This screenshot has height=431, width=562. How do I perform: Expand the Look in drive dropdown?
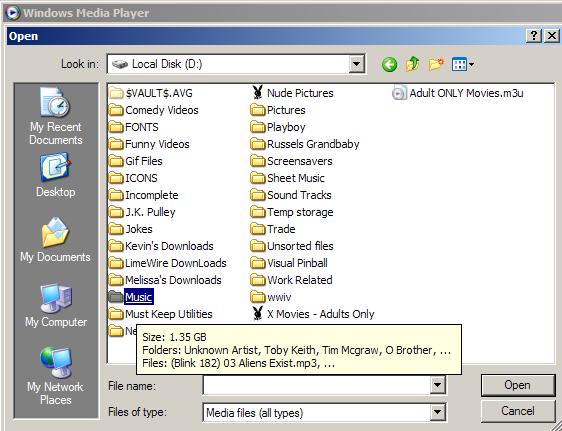[x=356, y=64]
